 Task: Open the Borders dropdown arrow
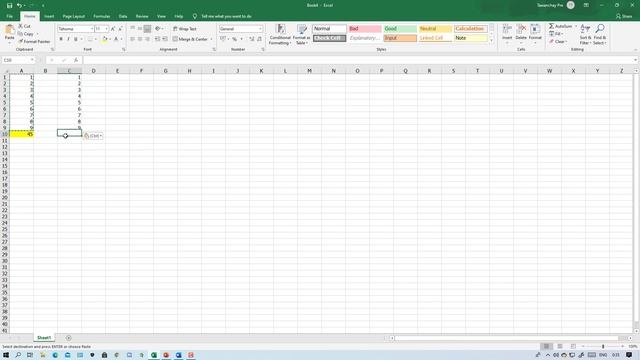click(95, 39)
